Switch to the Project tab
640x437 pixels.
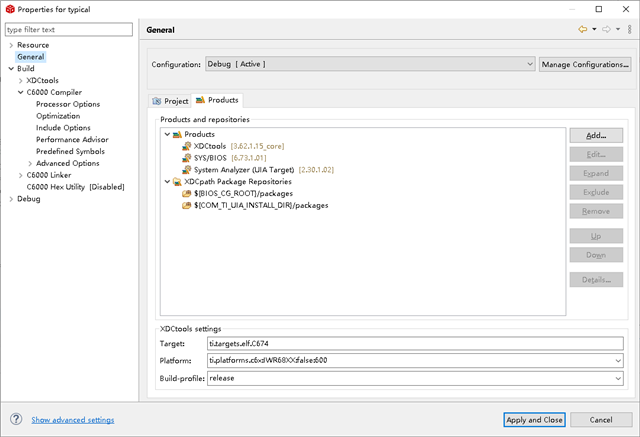click(x=170, y=101)
